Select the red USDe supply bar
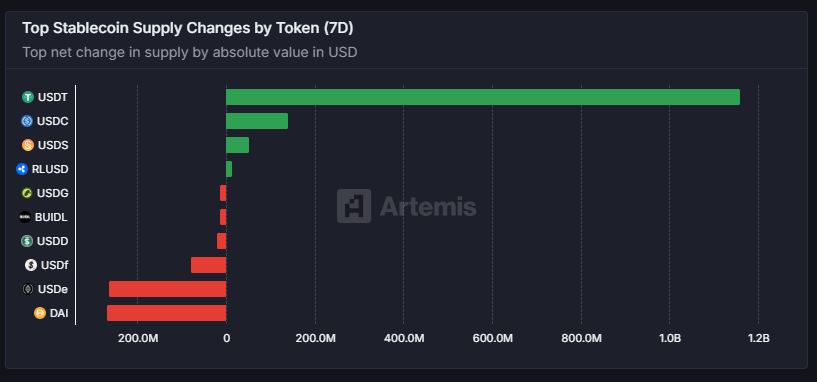Viewport: 817px width, 382px height. point(168,289)
